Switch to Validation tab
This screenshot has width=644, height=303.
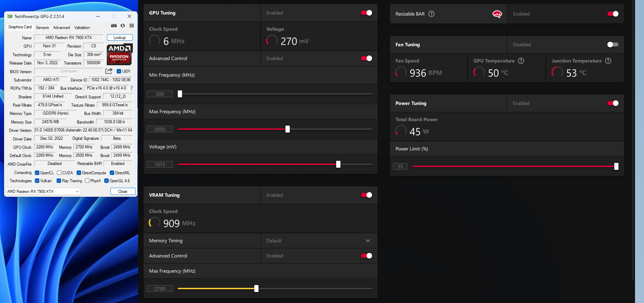click(82, 28)
